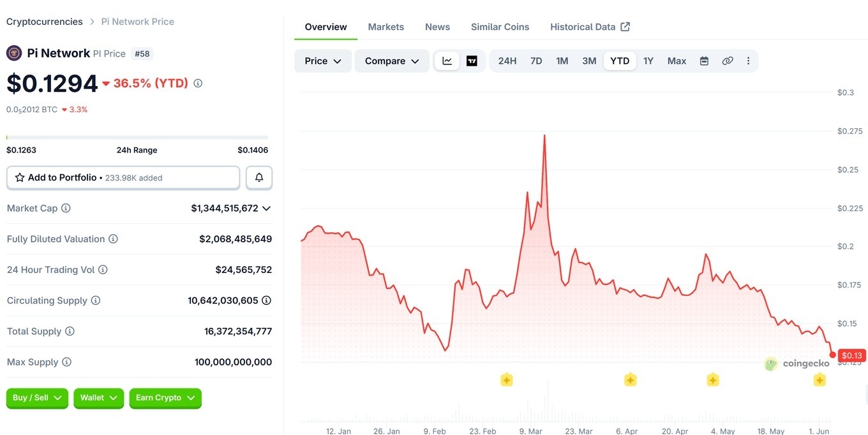
Task: Switch to the line chart view icon
Action: click(447, 61)
